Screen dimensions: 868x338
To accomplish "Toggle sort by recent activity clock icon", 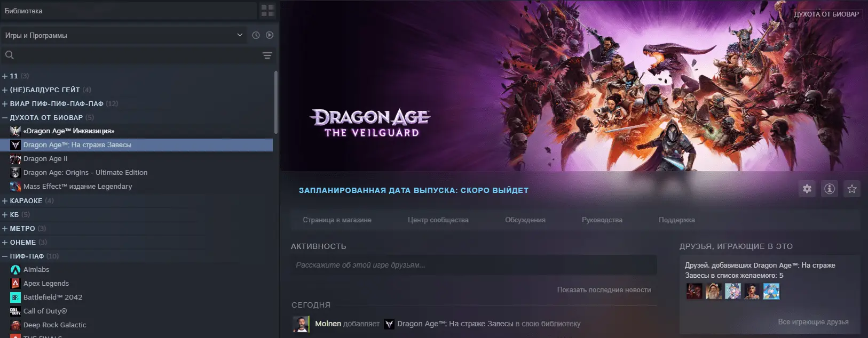I will (256, 35).
